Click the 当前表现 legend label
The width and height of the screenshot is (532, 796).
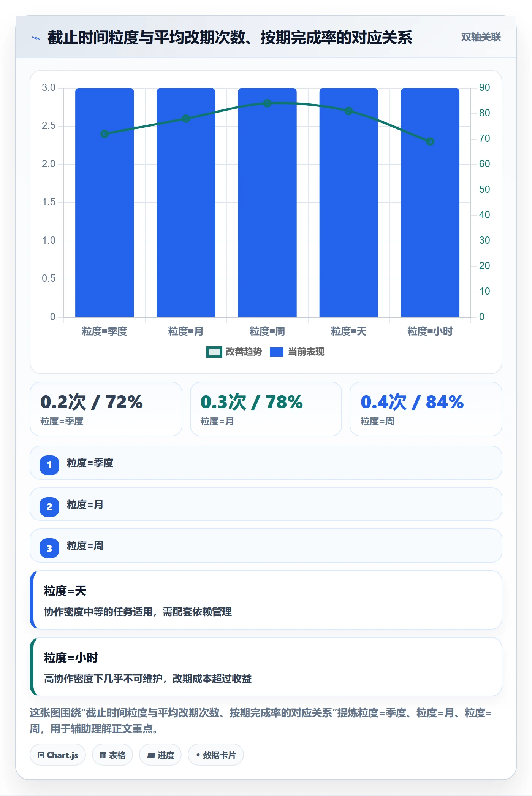(306, 352)
